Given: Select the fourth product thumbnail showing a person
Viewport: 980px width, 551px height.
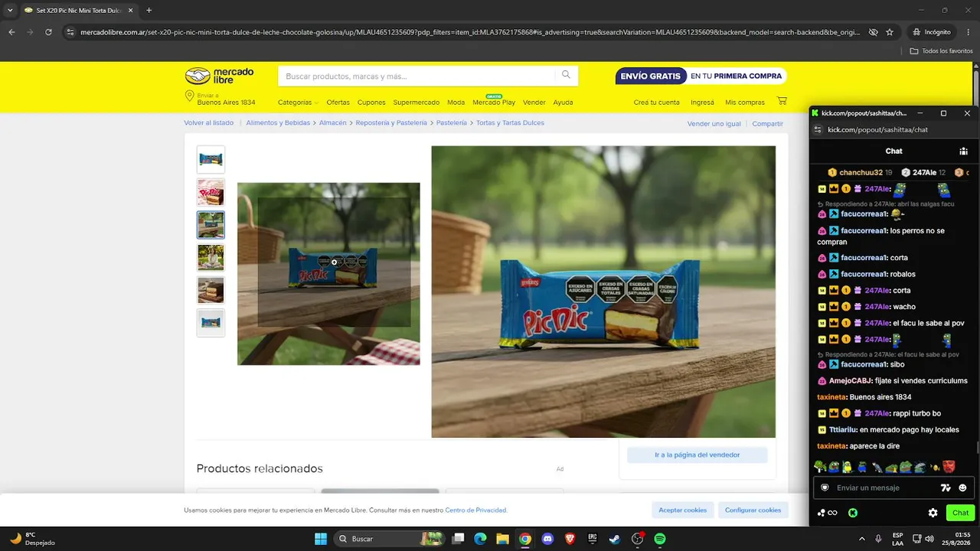Looking at the screenshot, I should click(211, 258).
